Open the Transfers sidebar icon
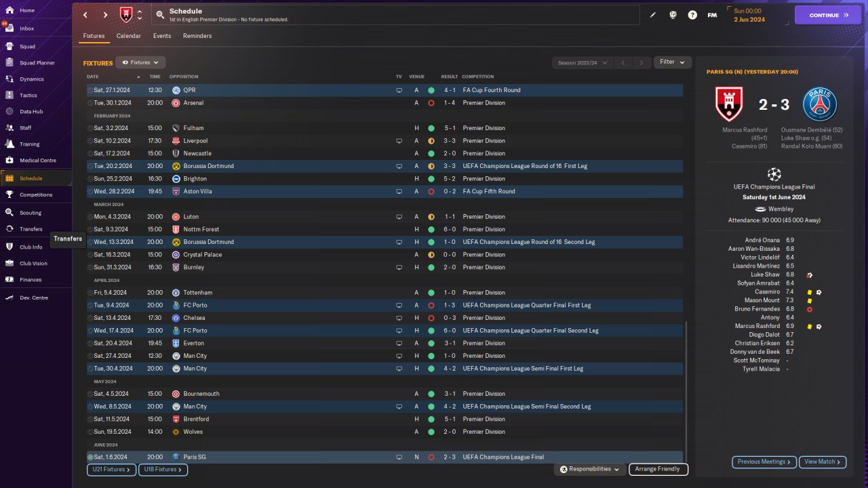 click(9, 229)
